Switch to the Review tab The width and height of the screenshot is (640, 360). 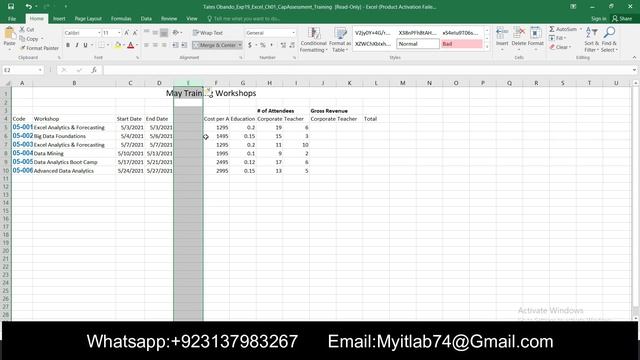click(169, 19)
